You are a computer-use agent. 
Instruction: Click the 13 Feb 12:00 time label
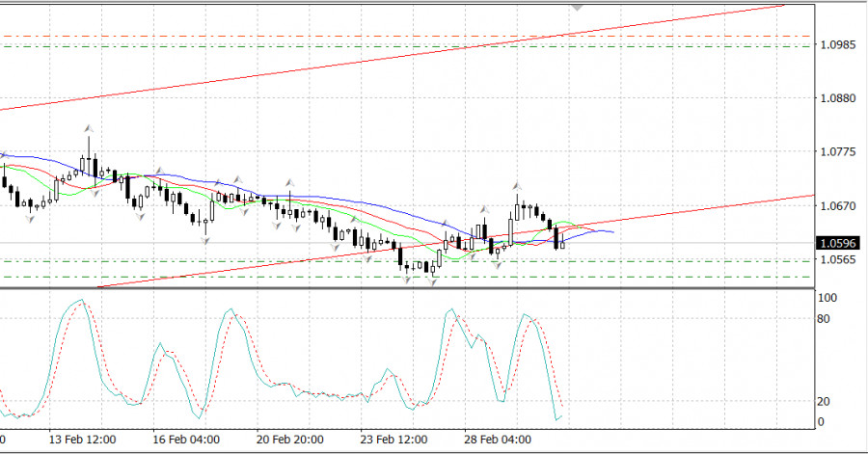85,440
